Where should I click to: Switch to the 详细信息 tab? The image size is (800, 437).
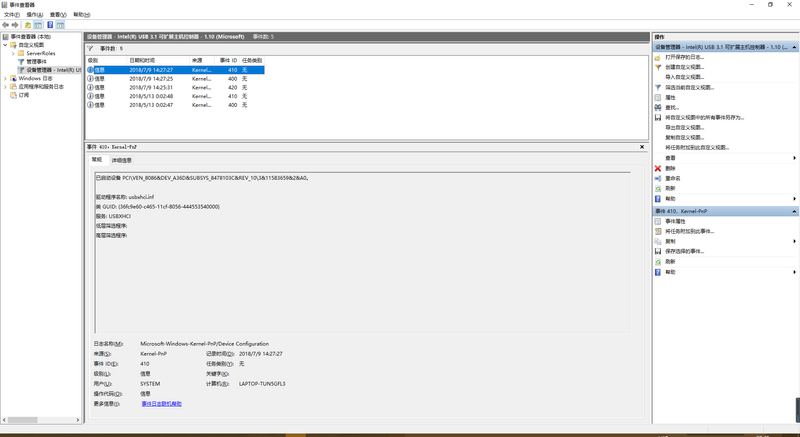pyautogui.click(x=121, y=160)
